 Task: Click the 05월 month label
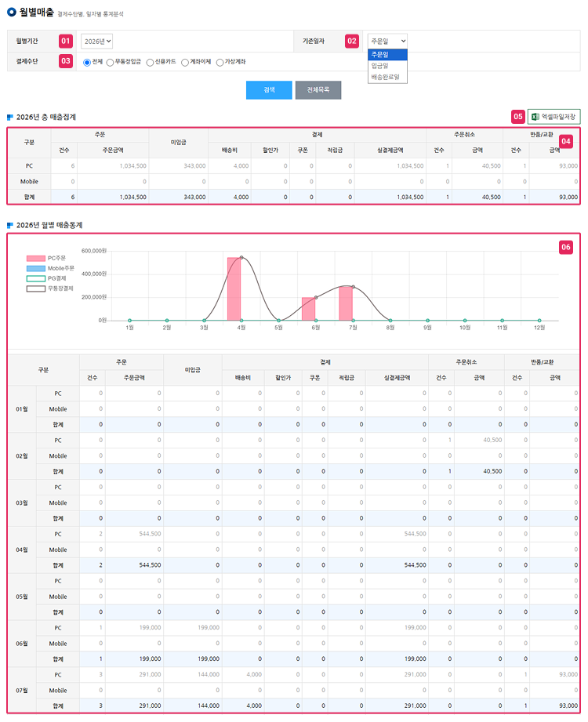[x=22, y=597]
